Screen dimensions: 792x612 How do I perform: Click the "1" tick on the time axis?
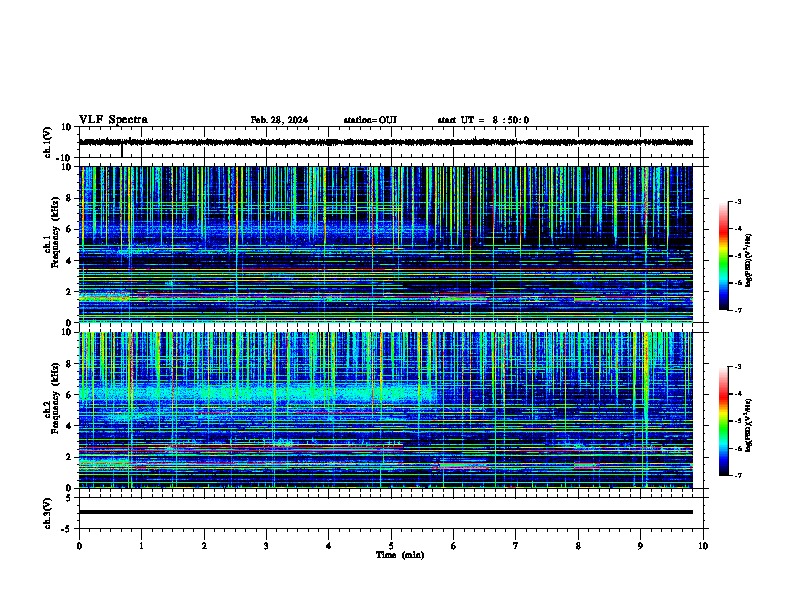[141, 546]
